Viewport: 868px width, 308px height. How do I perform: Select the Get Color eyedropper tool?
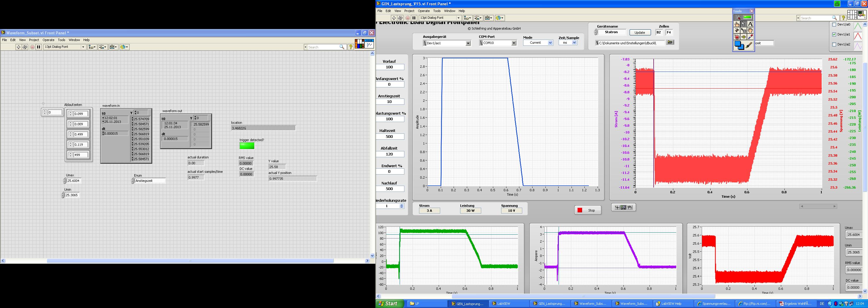pos(750,37)
